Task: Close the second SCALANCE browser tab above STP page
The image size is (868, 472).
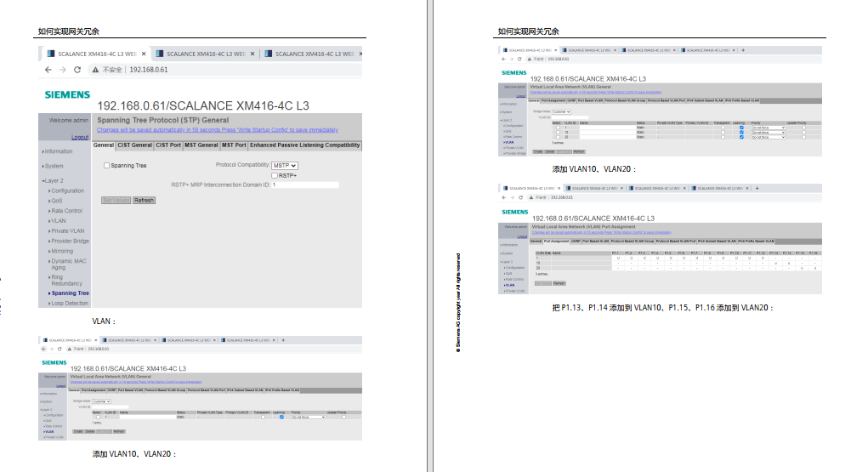Action: click(252, 54)
